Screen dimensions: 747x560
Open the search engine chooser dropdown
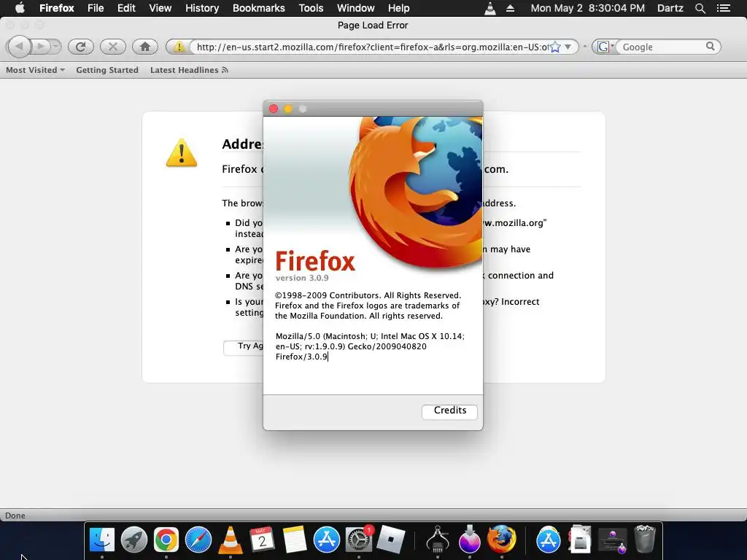click(x=605, y=47)
